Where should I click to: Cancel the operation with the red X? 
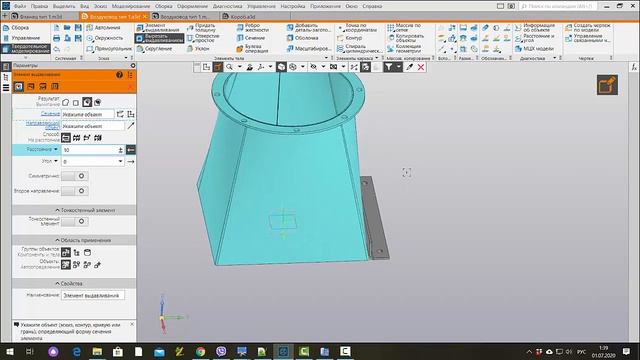pos(421,67)
